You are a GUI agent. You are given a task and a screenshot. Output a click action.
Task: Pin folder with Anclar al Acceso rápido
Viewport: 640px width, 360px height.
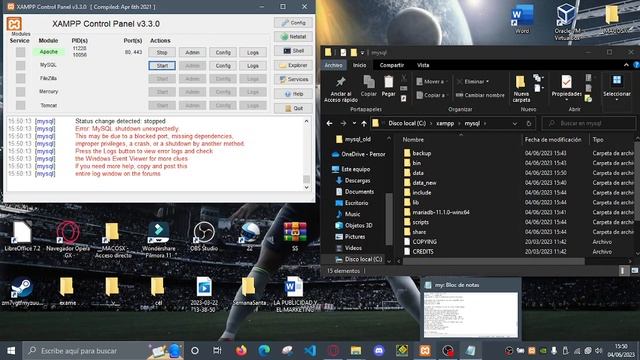point(341,89)
